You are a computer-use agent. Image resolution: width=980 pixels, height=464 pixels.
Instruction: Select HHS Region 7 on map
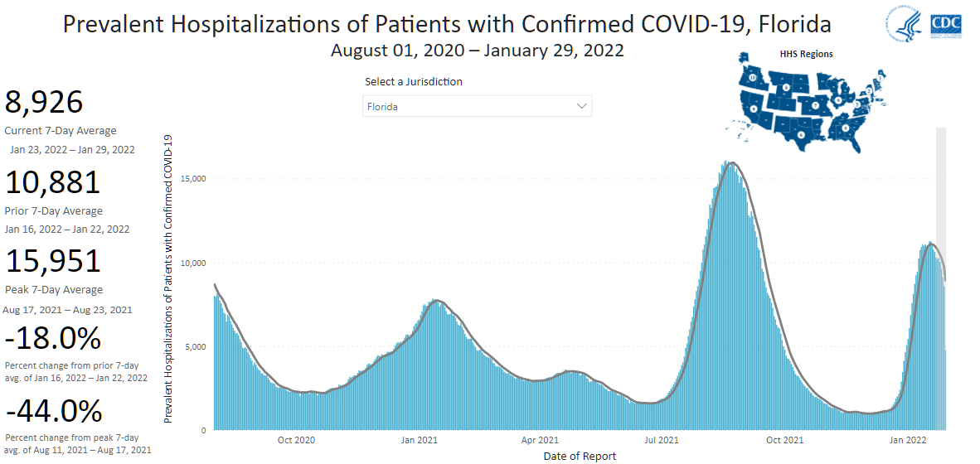(816, 105)
